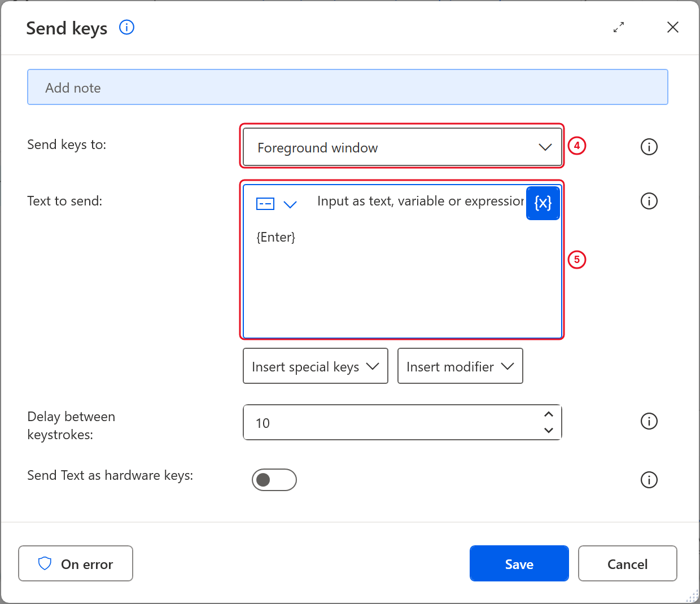
Task: Show info for Send Text as hardware keys
Action: click(x=649, y=480)
